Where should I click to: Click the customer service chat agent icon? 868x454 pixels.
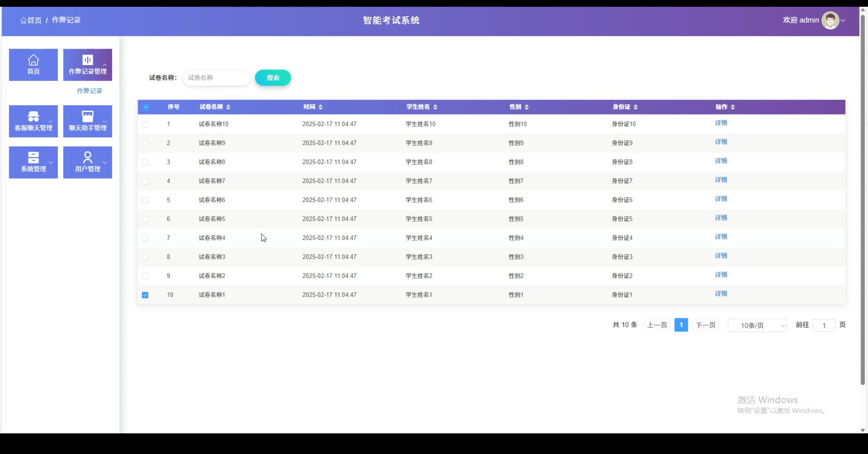tap(33, 117)
